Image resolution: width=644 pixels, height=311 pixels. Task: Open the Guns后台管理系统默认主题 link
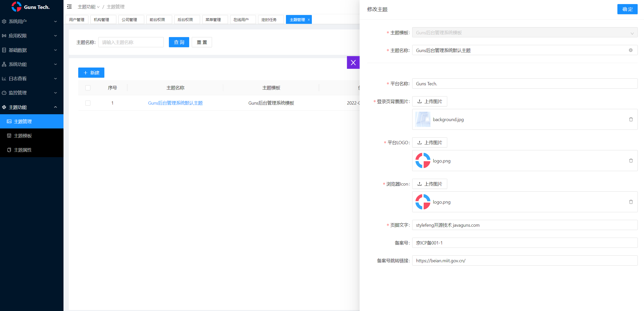pyautogui.click(x=175, y=103)
